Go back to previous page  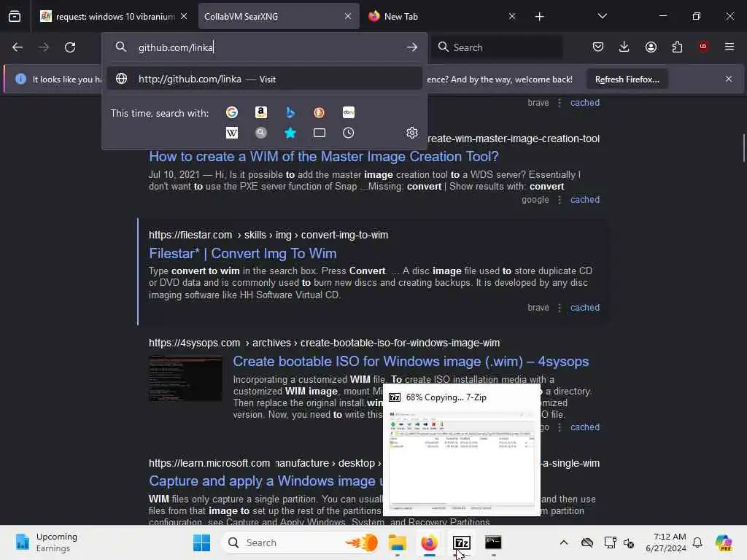(18, 47)
